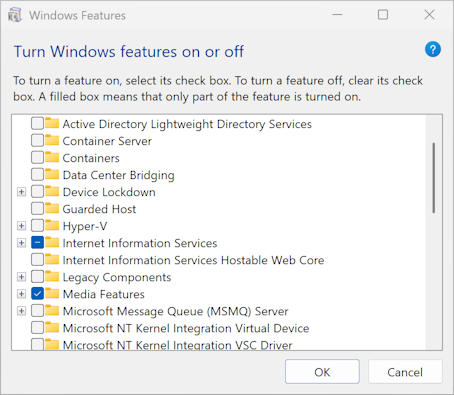Image resolution: width=454 pixels, height=395 pixels.
Task: Tick the Microsoft NT Kernel Integration Virtual Device checkbox
Action: [37, 328]
